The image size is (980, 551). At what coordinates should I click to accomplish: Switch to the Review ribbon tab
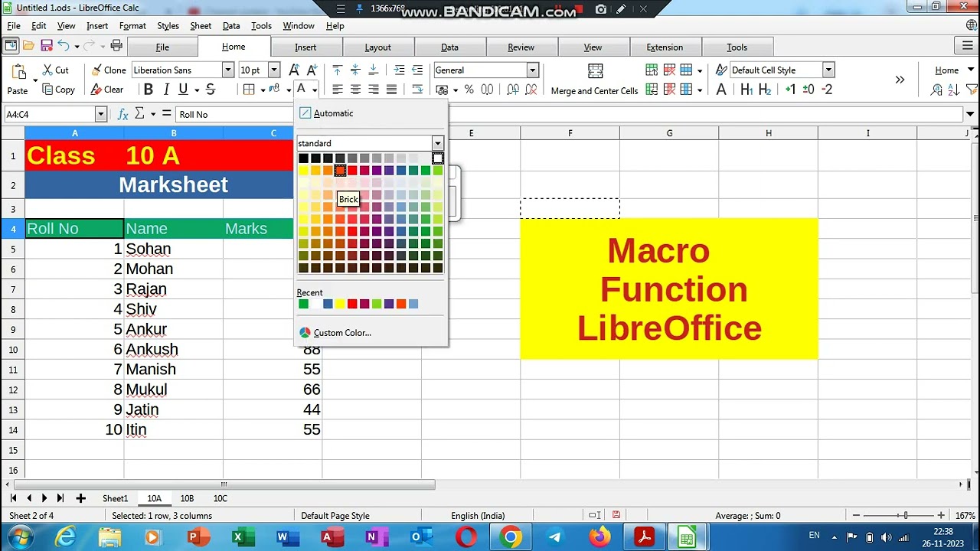point(521,47)
